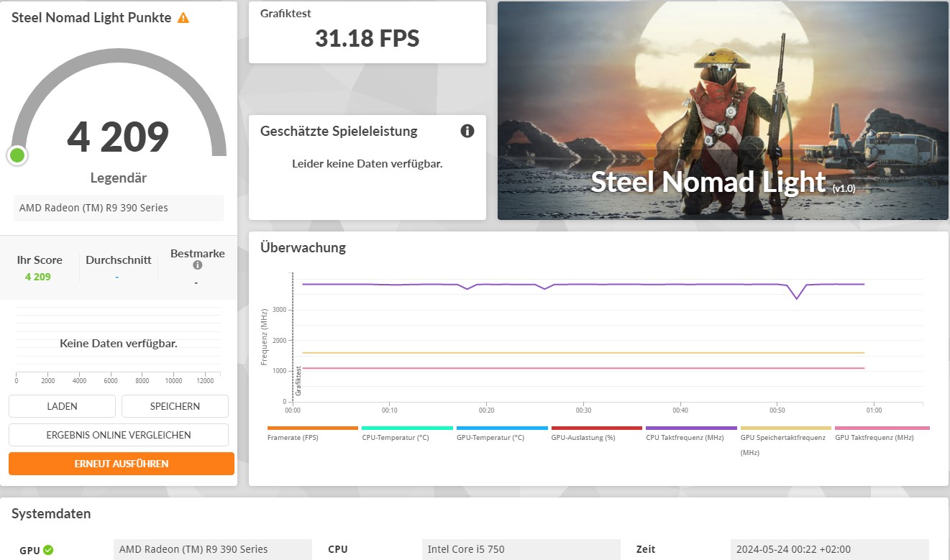Click Leider keine Daten verfügbar message

click(x=367, y=164)
